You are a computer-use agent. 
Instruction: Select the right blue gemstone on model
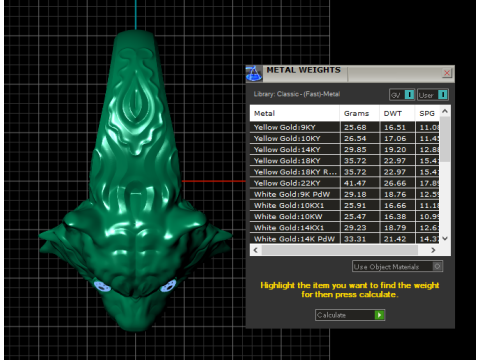(x=168, y=286)
